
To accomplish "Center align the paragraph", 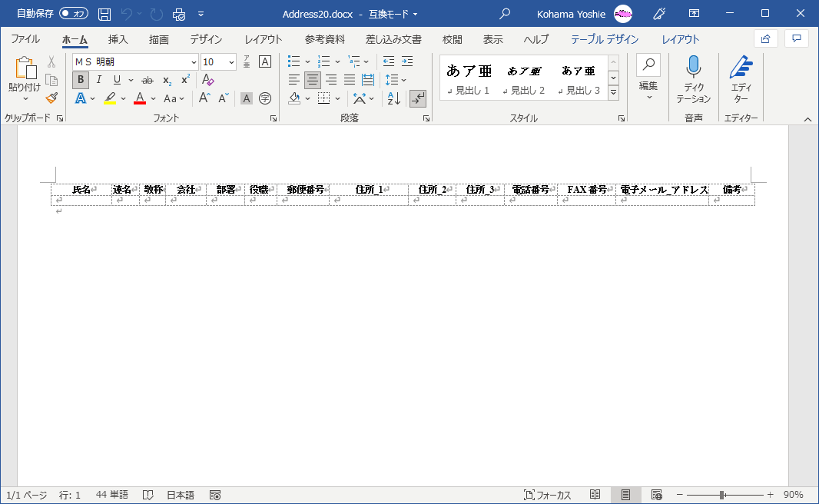I will click(313, 80).
